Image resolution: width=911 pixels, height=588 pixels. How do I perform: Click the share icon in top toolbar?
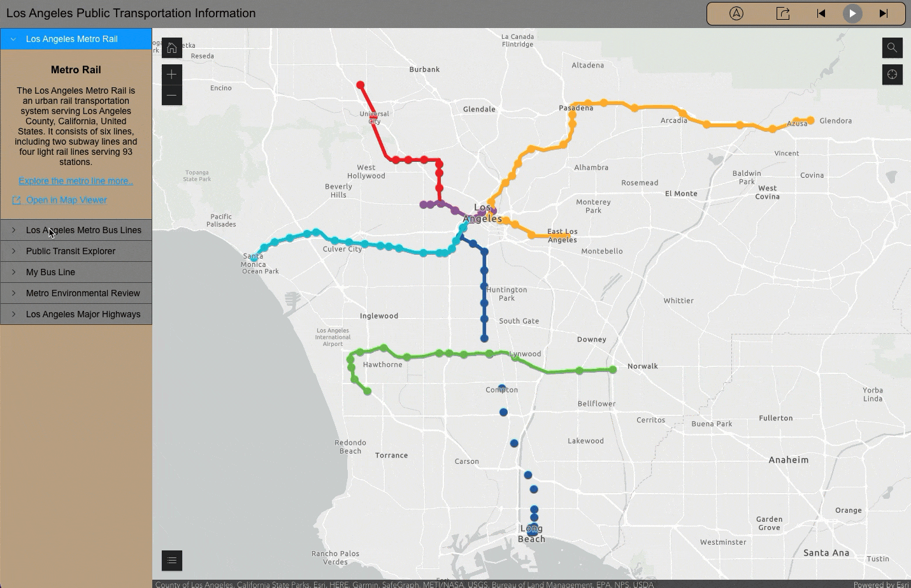tap(783, 13)
